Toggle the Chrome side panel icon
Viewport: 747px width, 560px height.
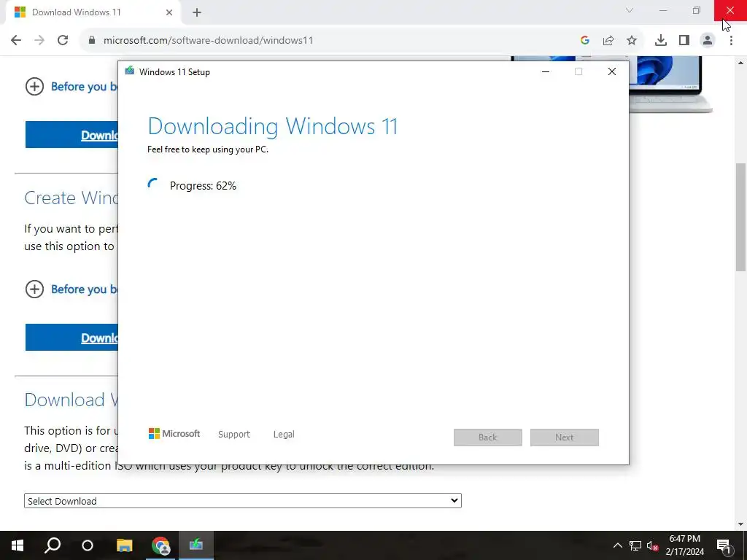684,41
